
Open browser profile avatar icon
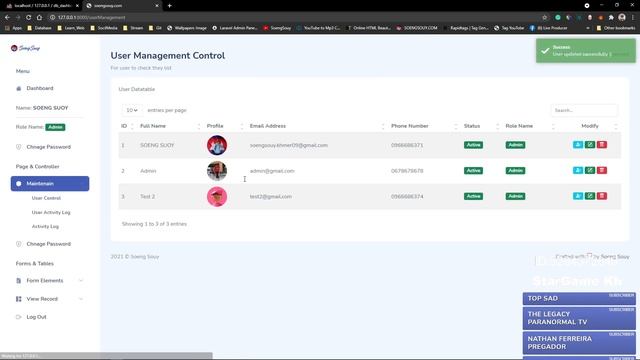622,17
